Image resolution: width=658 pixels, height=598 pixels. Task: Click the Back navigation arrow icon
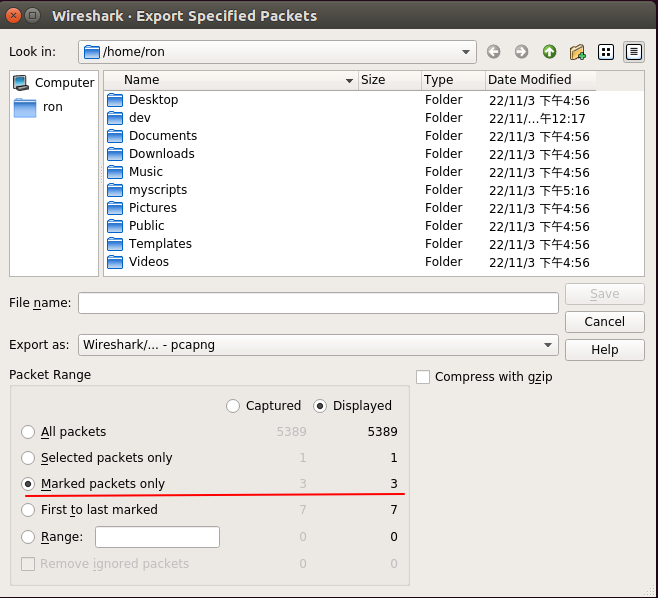494,52
